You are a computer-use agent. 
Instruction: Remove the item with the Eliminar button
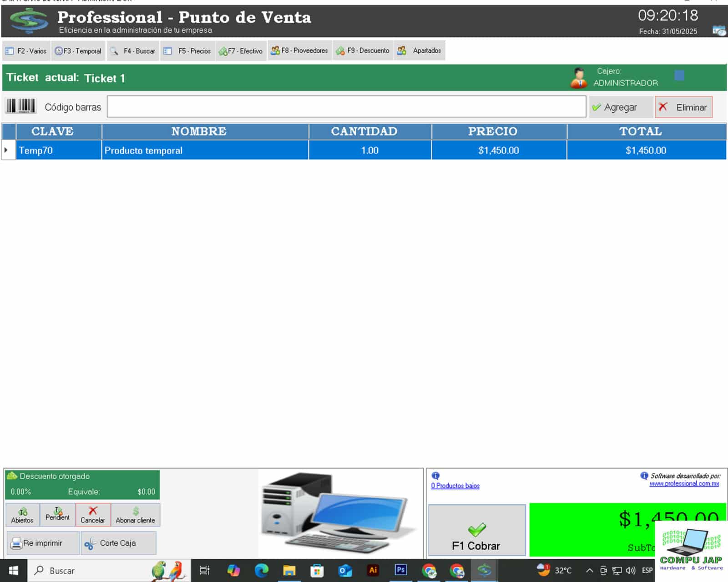[684, 107]
